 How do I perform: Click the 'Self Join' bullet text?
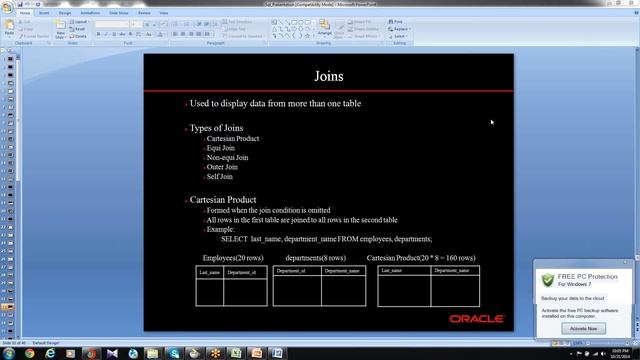220,177
